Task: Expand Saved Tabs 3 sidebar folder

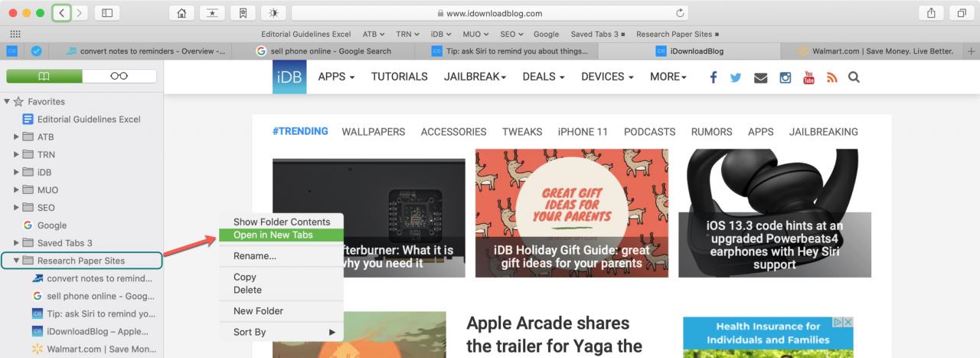Action: [16, 243]
